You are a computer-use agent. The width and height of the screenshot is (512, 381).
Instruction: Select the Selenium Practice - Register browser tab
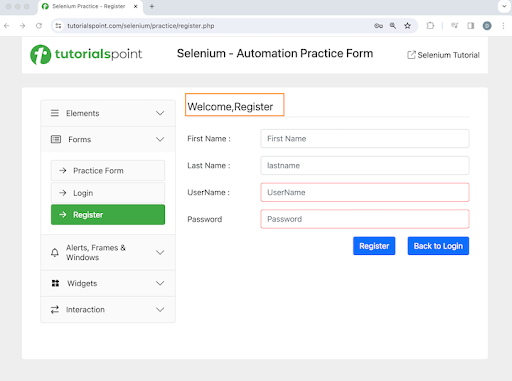(x=90, y=7)
